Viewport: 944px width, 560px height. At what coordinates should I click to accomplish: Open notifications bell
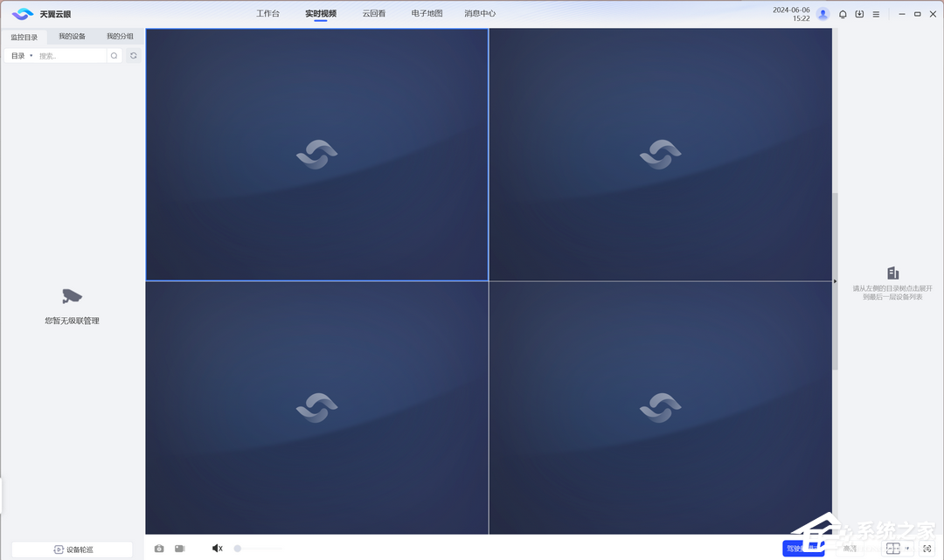(x=843, y=14)
